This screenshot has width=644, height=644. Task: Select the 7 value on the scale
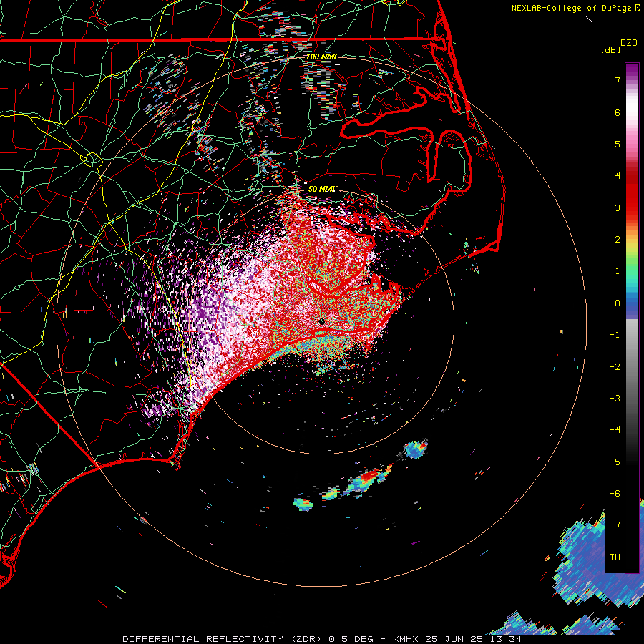click(618, 81)
